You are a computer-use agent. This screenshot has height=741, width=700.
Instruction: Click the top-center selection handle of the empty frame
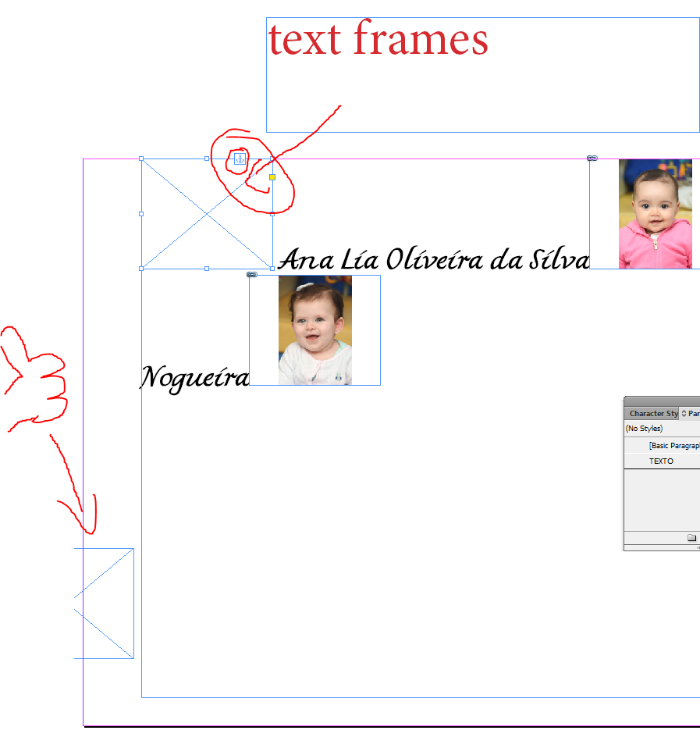pyautogui.click(x=206, y=159)
